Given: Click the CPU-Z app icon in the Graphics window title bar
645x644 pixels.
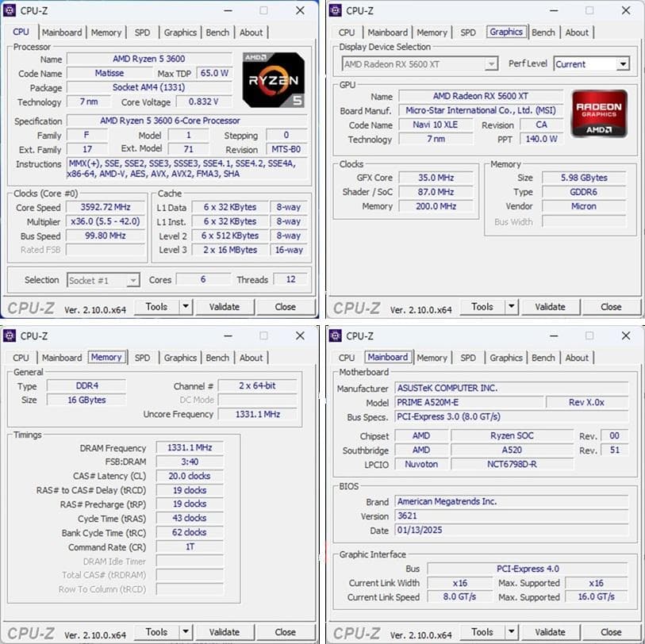Looking at the screenshot, I should (x=336, y=10).
